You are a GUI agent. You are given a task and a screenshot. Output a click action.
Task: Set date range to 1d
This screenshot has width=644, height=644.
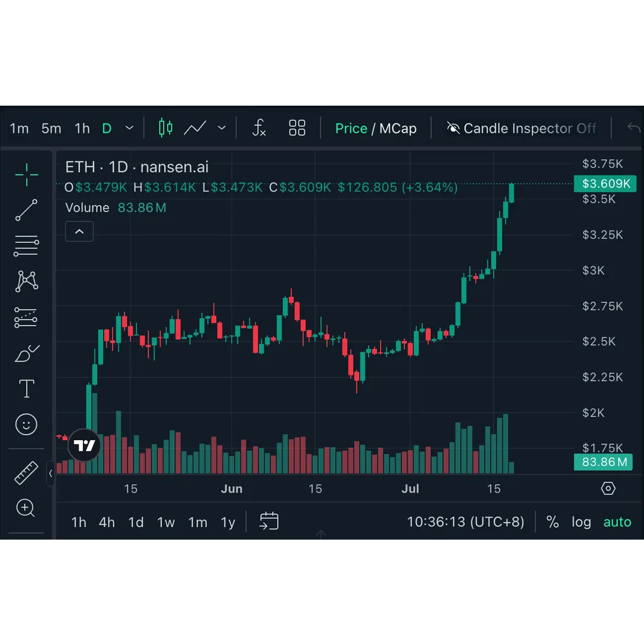pyautogui.click(x=136, y=523)
